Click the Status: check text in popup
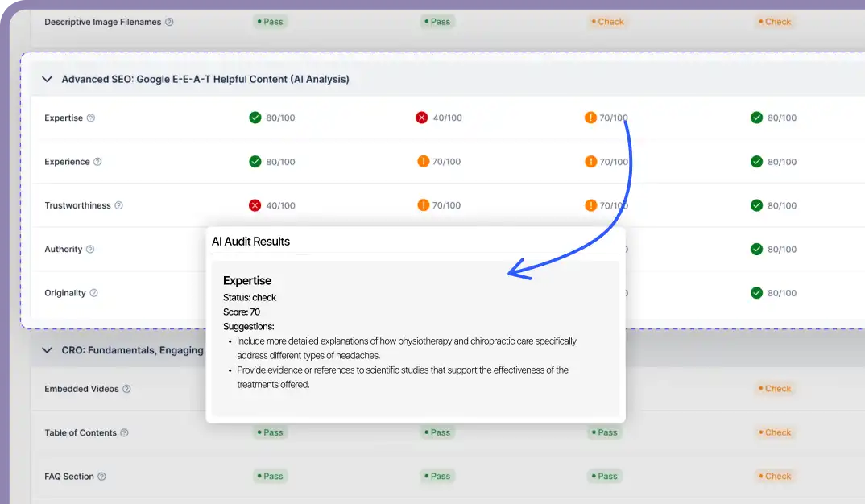 tap(250, 298)
